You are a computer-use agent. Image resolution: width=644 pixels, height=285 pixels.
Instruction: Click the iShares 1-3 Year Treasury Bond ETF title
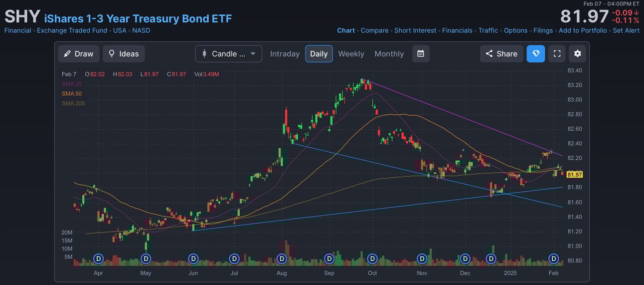[138, 18]
